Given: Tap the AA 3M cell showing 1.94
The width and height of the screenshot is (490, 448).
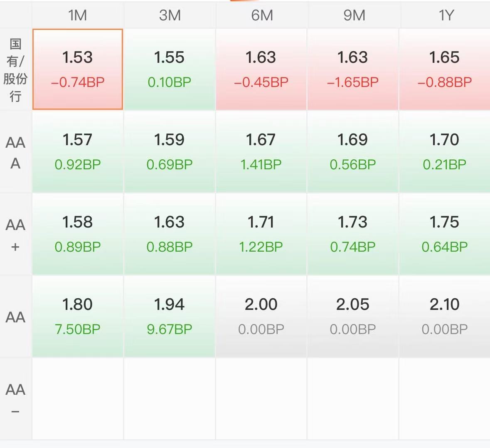Looking at the screenshot, I should click(170, 317).
